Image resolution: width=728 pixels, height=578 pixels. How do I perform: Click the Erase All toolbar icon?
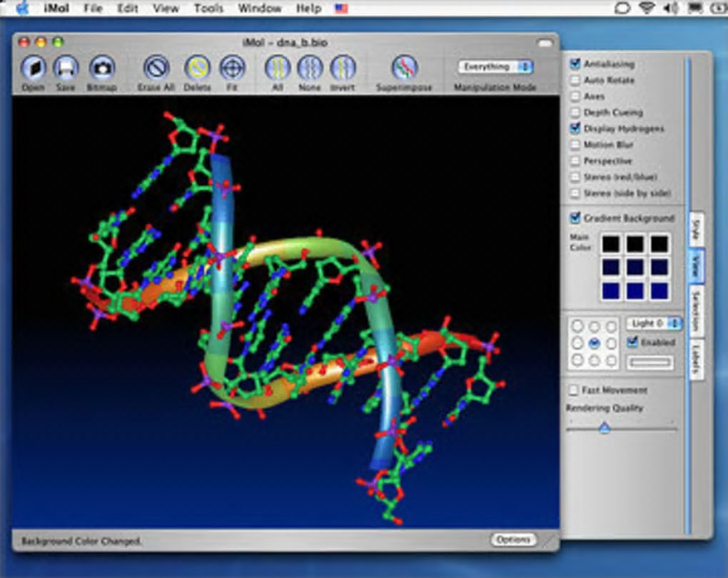point(156,69)
